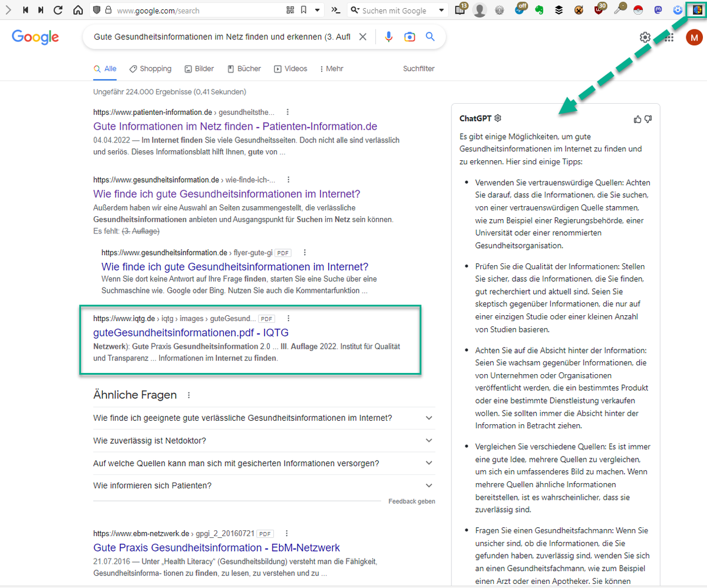Search by image with camera icon
707x588 pixels.
tap(409, 37)
